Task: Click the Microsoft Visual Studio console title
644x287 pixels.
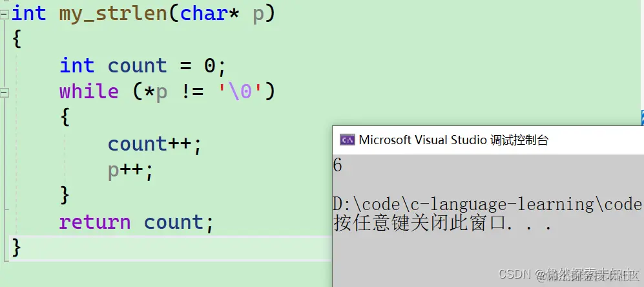Action: point(453,140)
